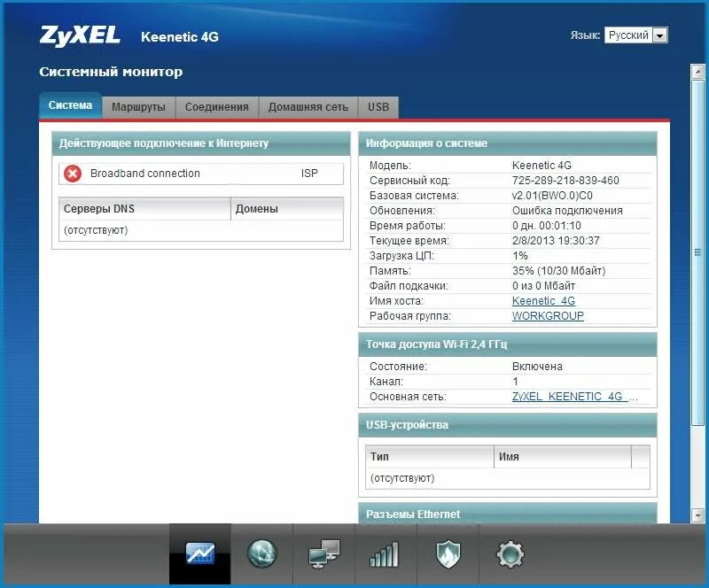Click the Точка доступа Wi-Fi 2,4 ГГц header
The image size is (709, 588).
pos(507,344)
